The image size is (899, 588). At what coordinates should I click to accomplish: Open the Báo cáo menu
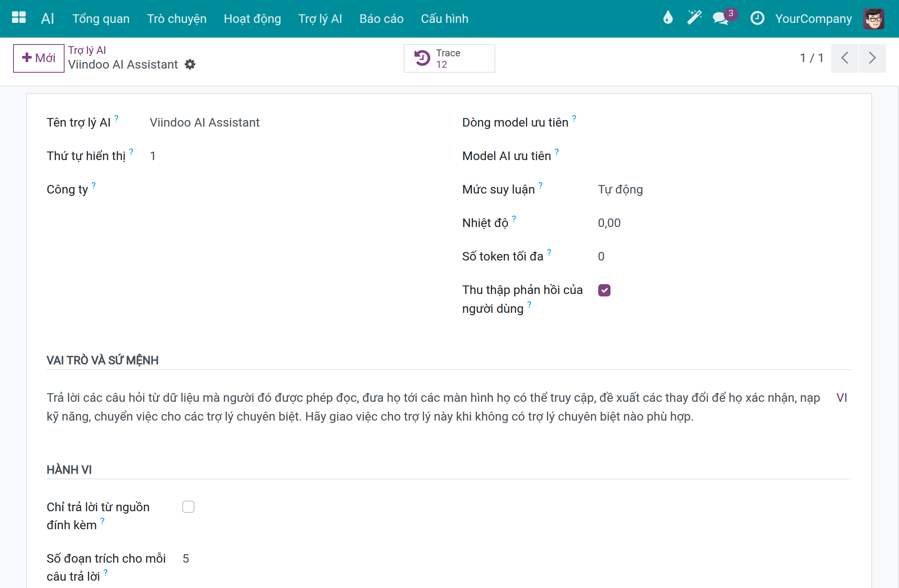[382, 19]
